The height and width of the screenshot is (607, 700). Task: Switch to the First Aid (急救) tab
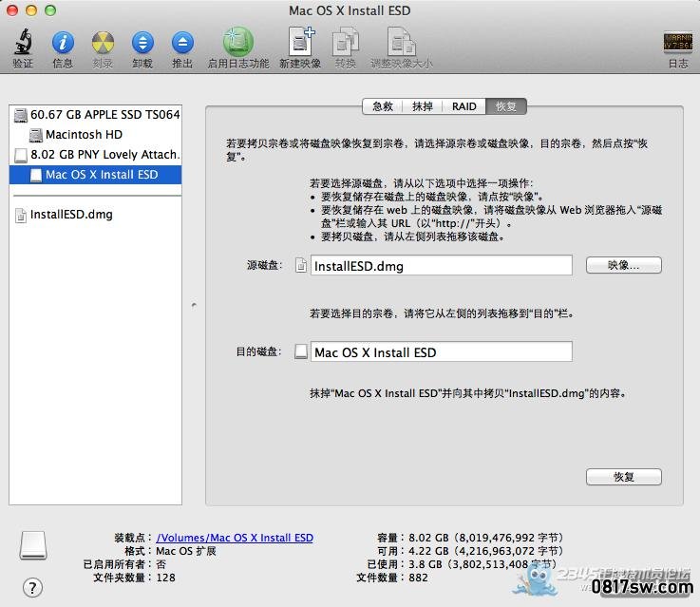383,106
